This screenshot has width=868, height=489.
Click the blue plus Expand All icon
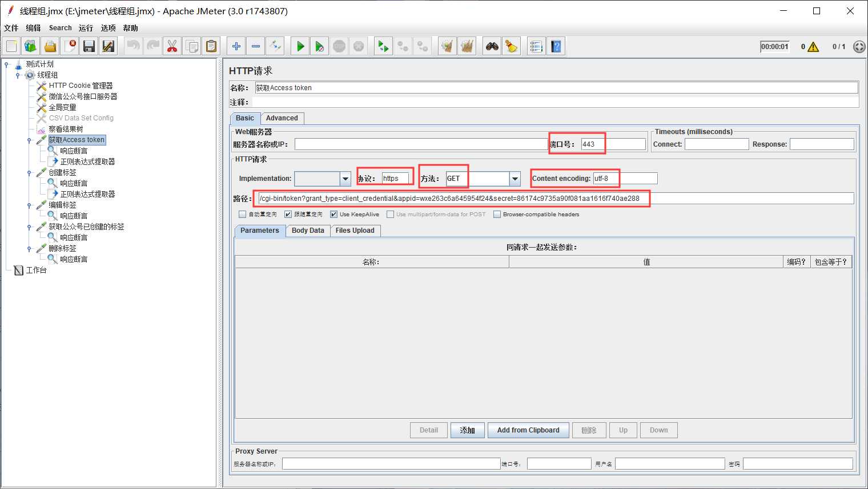[x=236, y=47]
